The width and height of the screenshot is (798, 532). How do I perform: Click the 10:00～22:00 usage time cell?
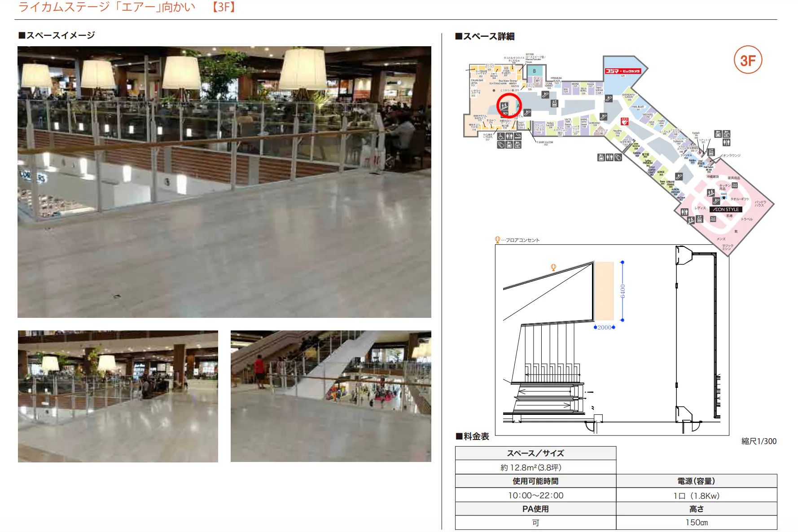tap(535, 495)
